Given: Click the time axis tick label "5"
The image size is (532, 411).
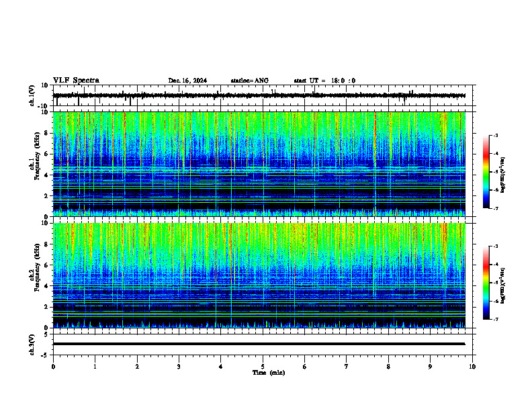Looking at the screenshot, I should click(x=263, y=367).
